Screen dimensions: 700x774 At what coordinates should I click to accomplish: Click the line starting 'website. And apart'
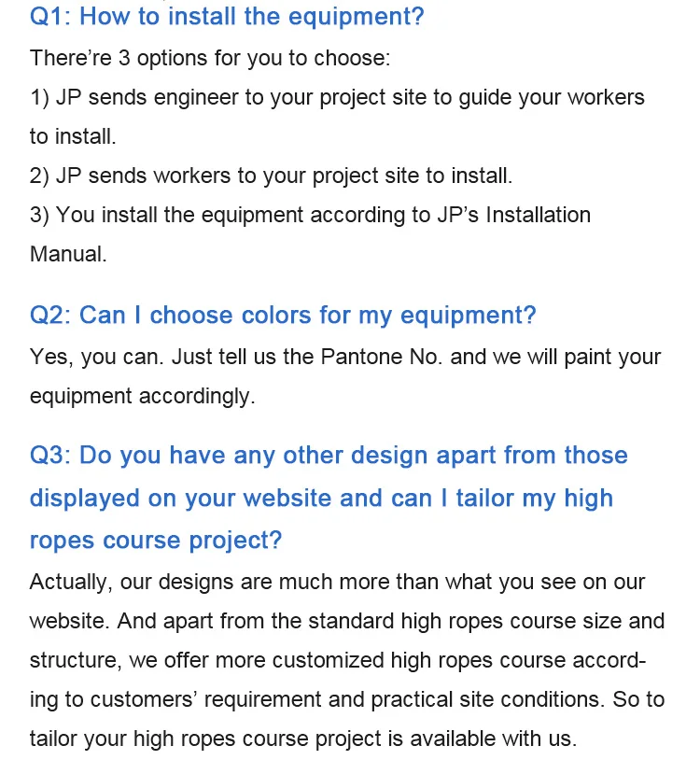[x=347, y=622]
